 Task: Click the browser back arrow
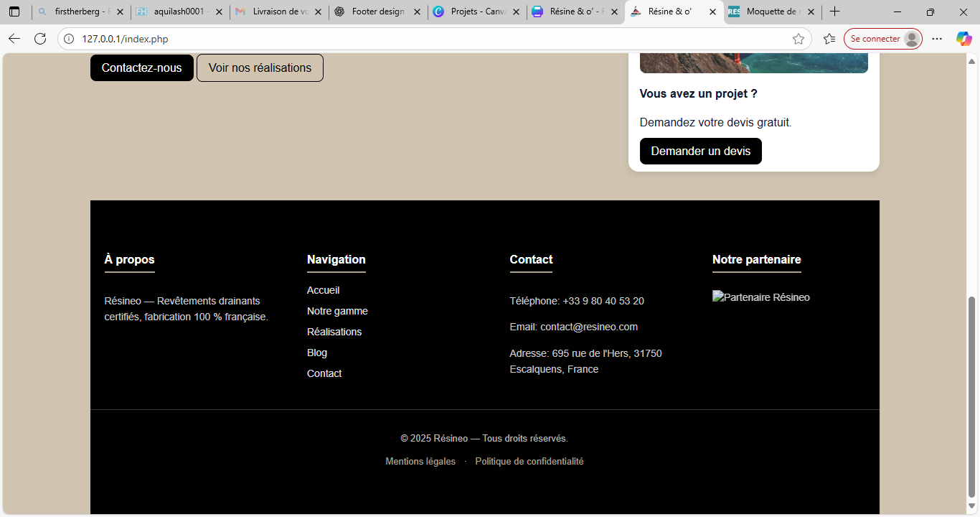tap(14, 39)
